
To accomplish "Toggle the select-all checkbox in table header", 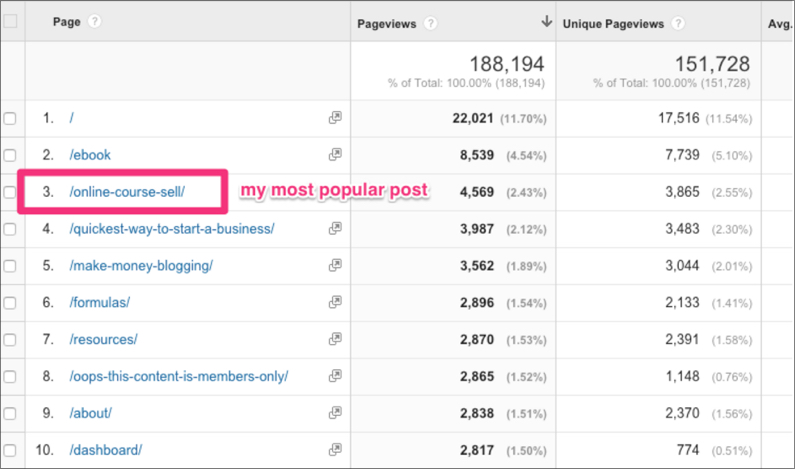I will [x=10, y=21].
